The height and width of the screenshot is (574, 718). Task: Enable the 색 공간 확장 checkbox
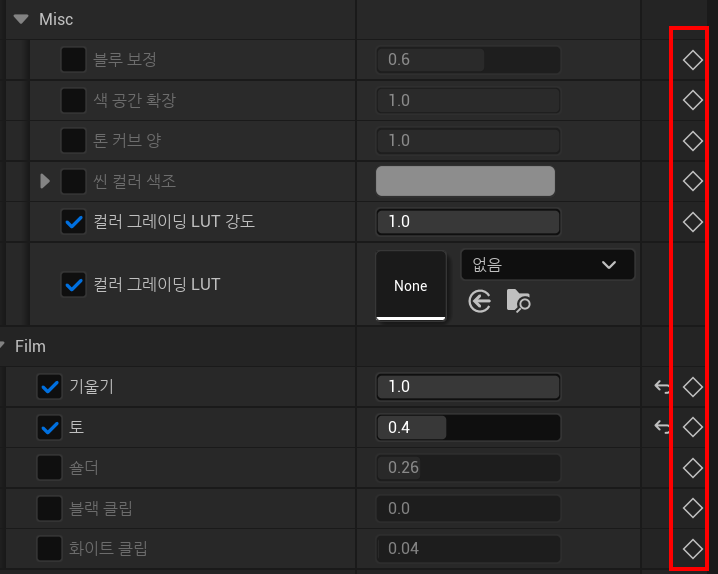(73, 100)
